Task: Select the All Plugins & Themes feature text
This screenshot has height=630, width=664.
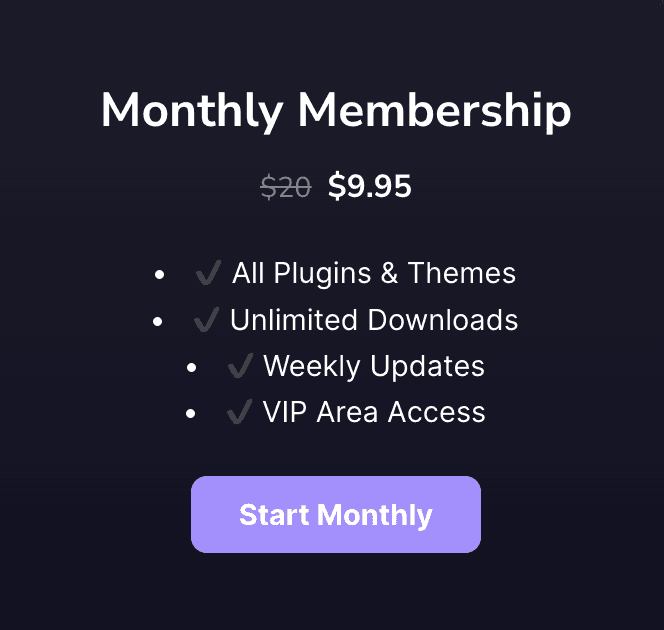Action: 374,273
